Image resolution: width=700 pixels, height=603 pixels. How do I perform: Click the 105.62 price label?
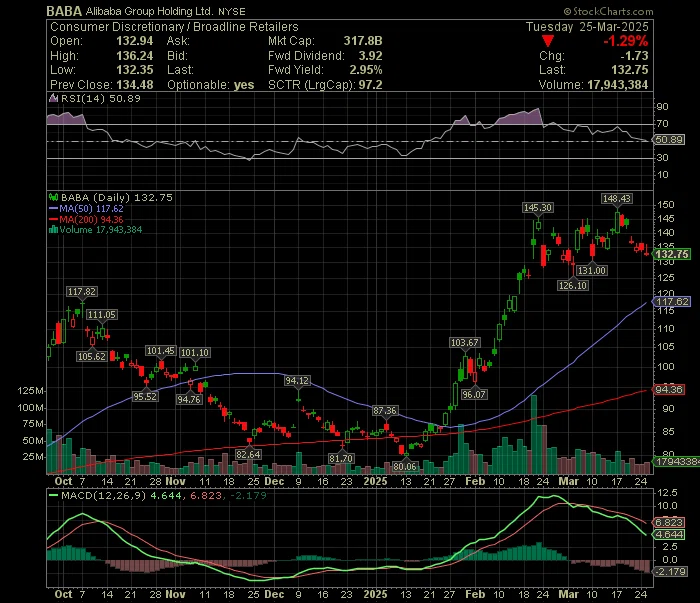click(92, 356)
